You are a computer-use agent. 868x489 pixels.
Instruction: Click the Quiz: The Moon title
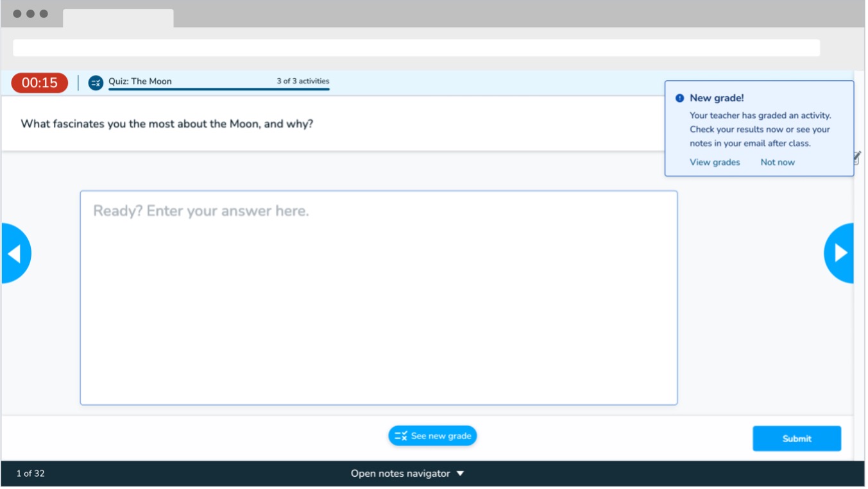click(140, 81)
